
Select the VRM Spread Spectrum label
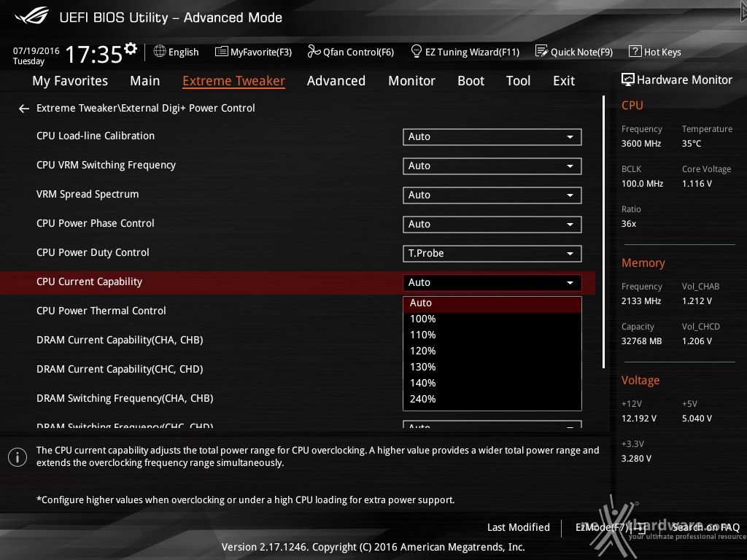[88, 194]
